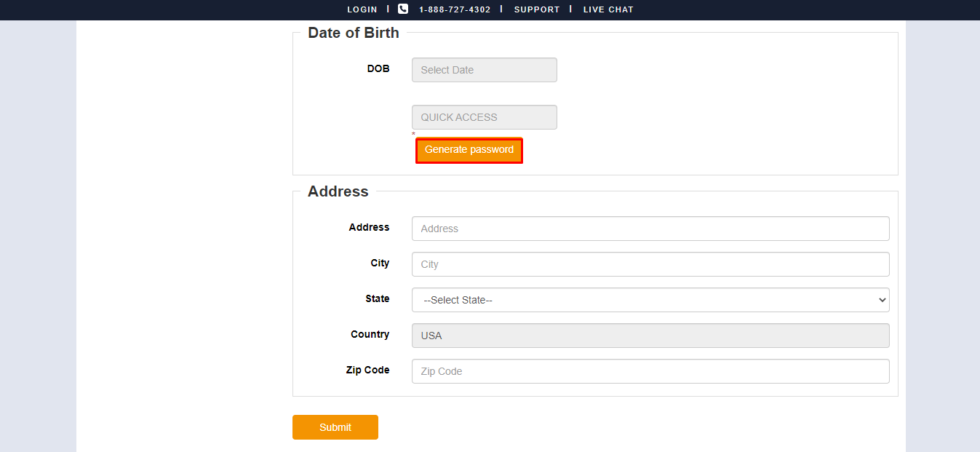Click the Date of Birth section heading
980x452 pixels.
[354, 33]
